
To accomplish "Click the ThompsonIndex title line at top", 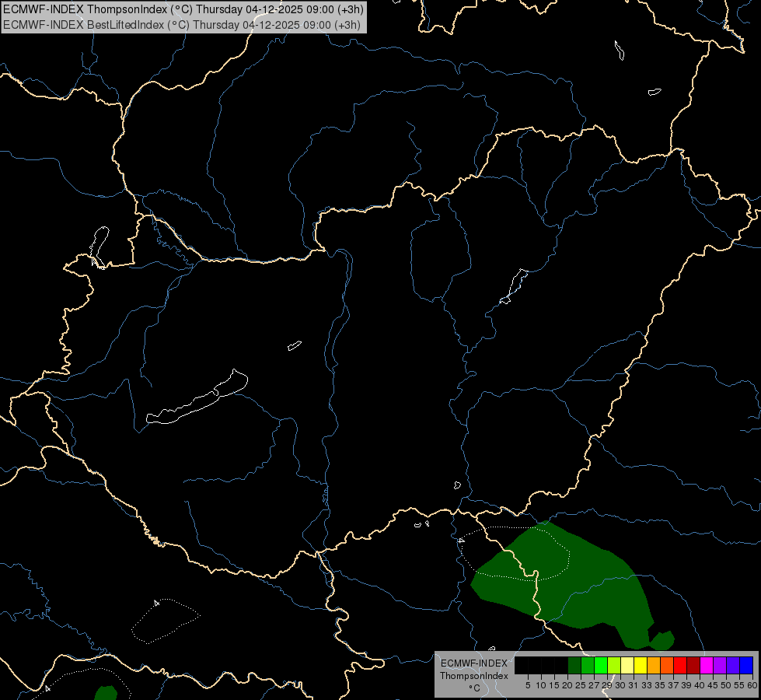I will click(x=183, y=9).
